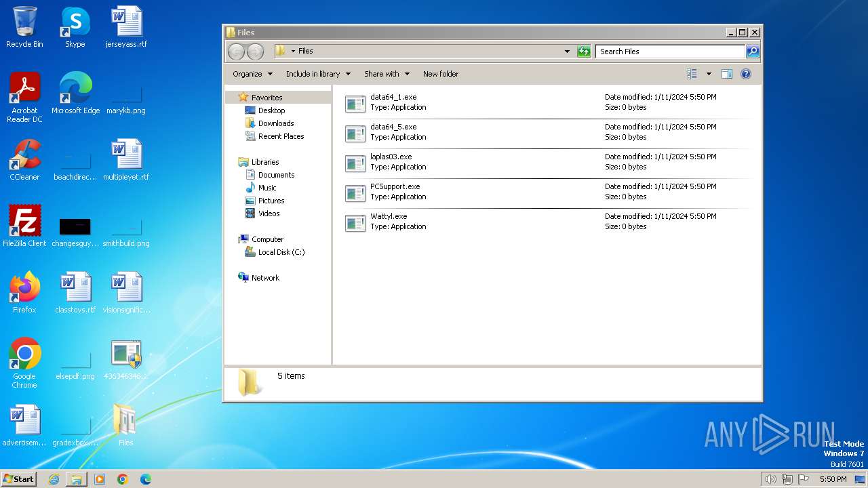Change your view icon in toolbar
The height and width of the screenshot is (488, 868).
coord(692,74)
